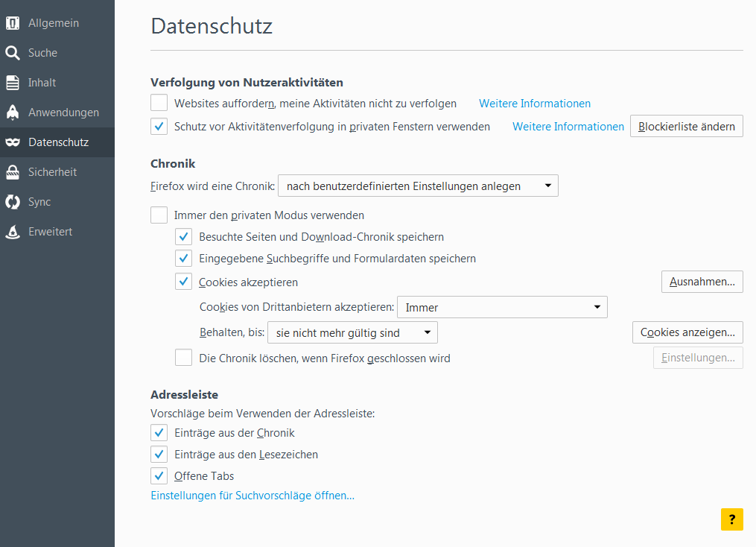Click the Inhalt document icon

click(13, 83)
